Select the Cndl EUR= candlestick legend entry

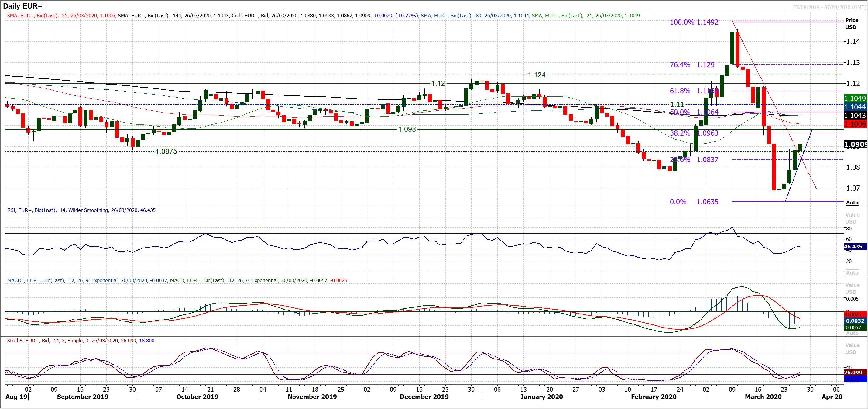[x=325, y=16]
